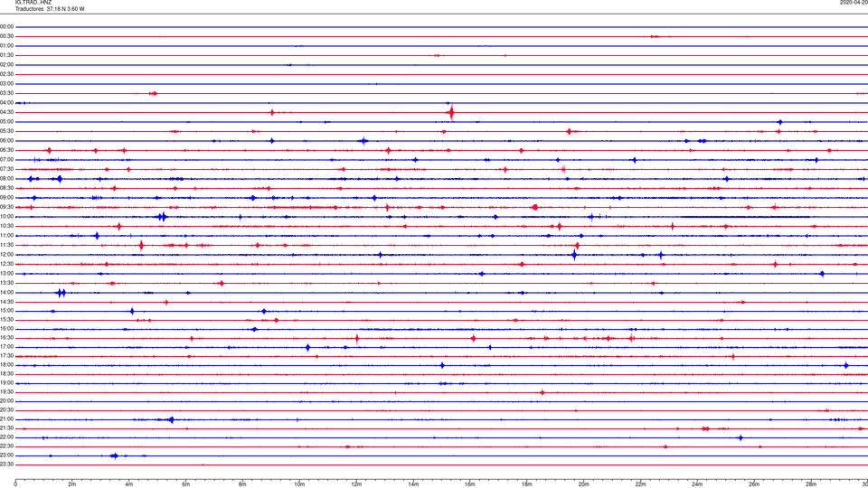Click on the 17:30 time label

pyautogui.click(x=7, y=356)
